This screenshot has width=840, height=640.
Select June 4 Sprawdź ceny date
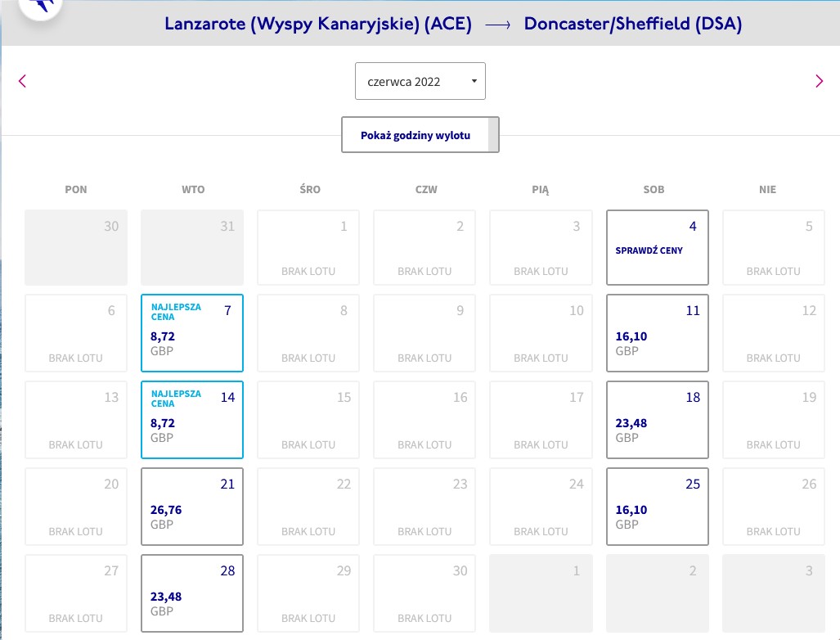[658, 247]
